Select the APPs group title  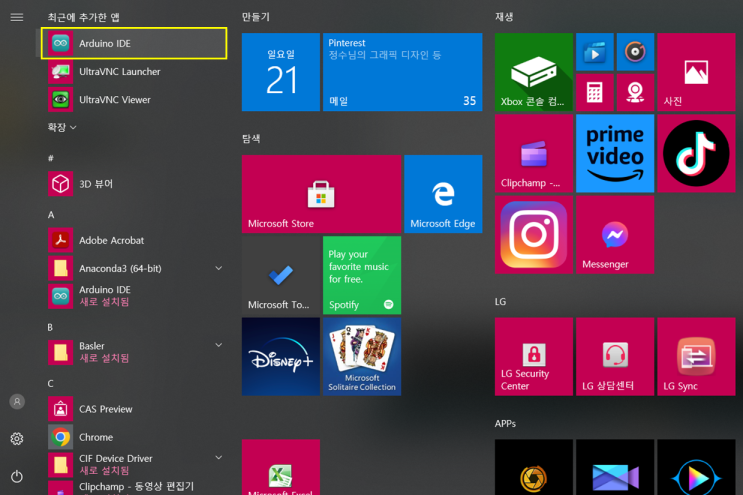pos(505,423)
